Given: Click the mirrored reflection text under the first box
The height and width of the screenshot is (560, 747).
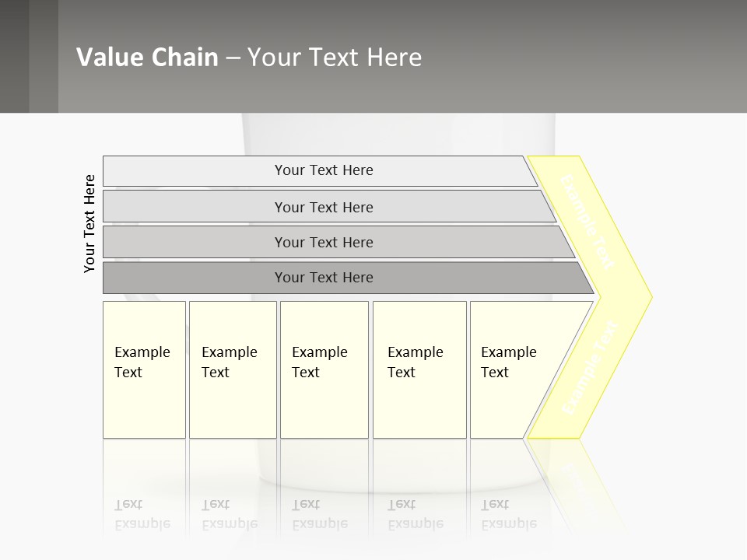Looking at the screenshot, I should [x=142, y=514].
